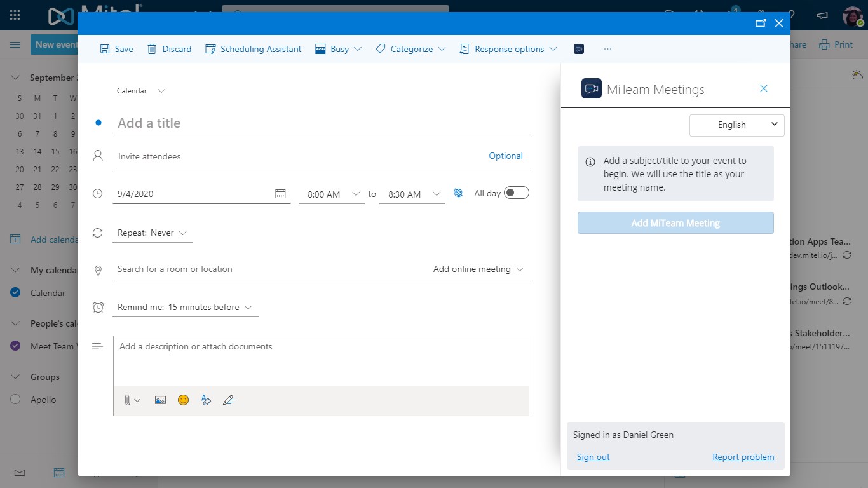Click the megaphone what's new icon

pyautogui.click(x=822, y=15)
